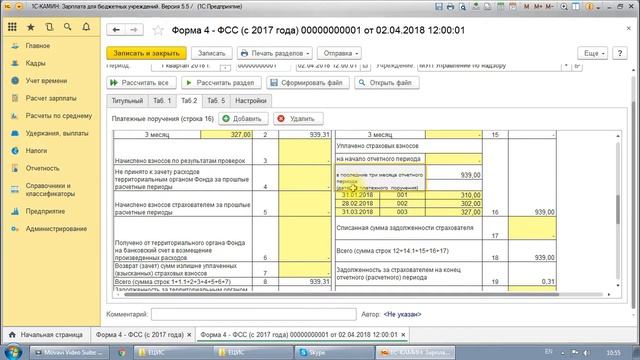Open Налоги section

36,151
